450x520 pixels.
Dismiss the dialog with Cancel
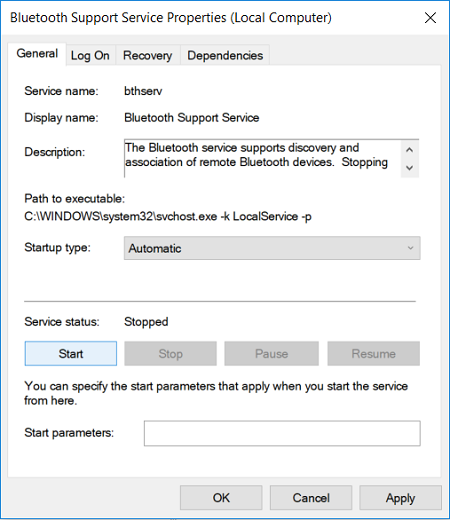311,498
